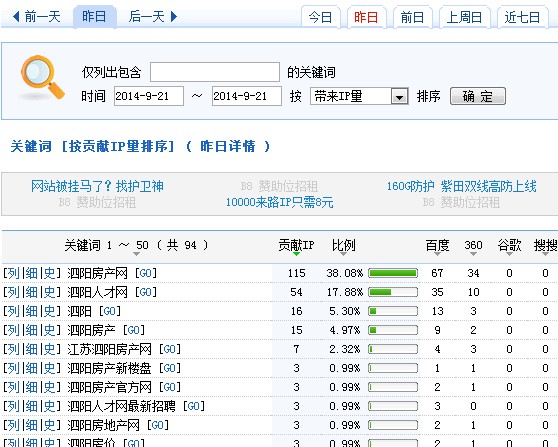This screenshot has width=558, height=447.
Task: Open ad link 网站被挂马了?找护卫神
Action: 97,186
